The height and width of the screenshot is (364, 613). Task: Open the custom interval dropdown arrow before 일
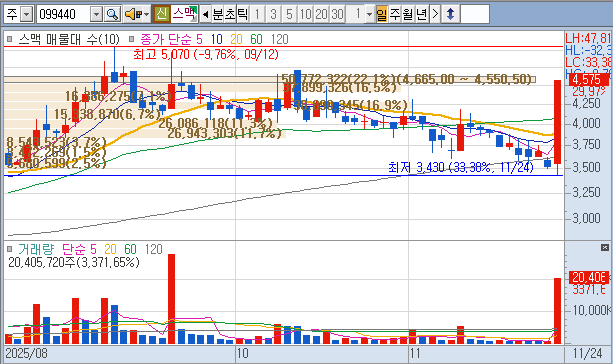[369, 14]
